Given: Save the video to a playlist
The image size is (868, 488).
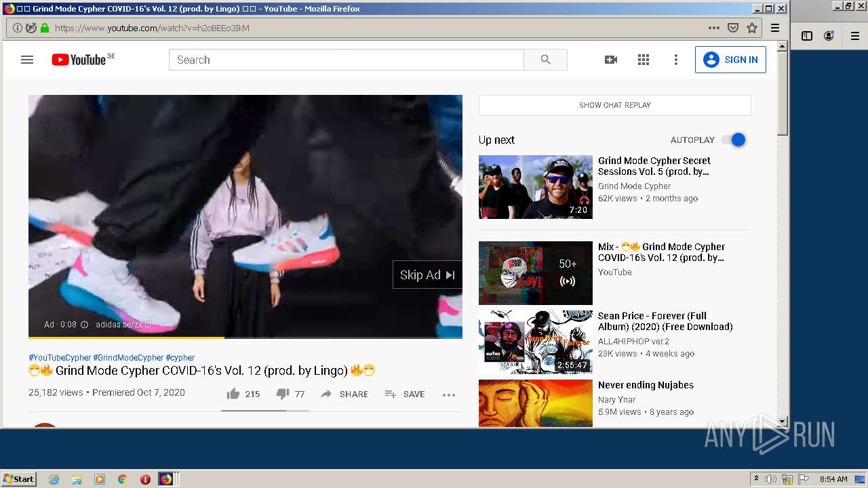Looking at the screenshot, I should (405, 394).
